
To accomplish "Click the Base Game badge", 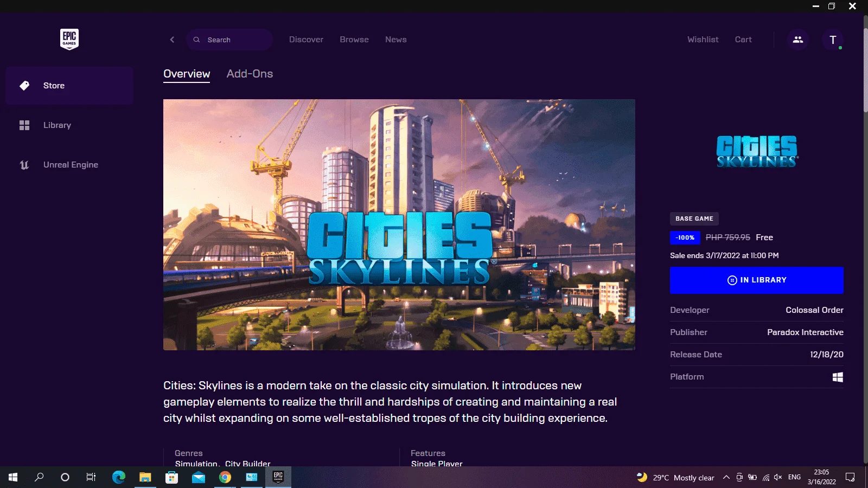I will pos(694,219).
